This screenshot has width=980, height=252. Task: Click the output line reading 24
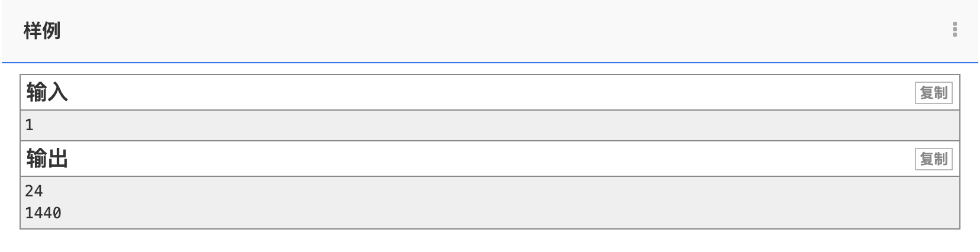click(x=34, y=191)
